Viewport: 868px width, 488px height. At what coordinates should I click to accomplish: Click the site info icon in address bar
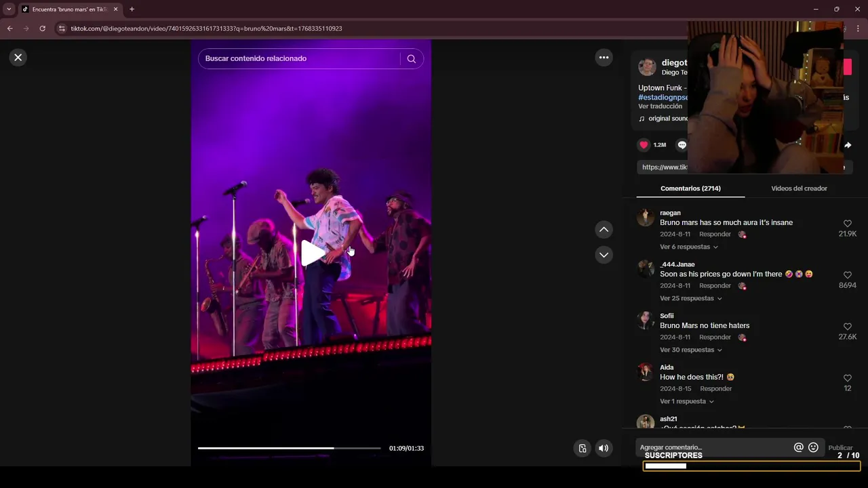coord(62,28)
